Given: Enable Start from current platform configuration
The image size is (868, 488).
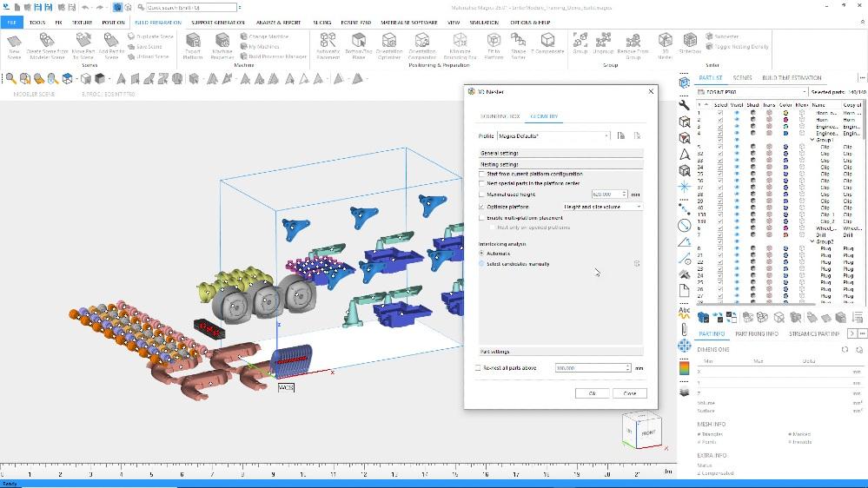Looking at the screenshot, I should coord(482,174).
